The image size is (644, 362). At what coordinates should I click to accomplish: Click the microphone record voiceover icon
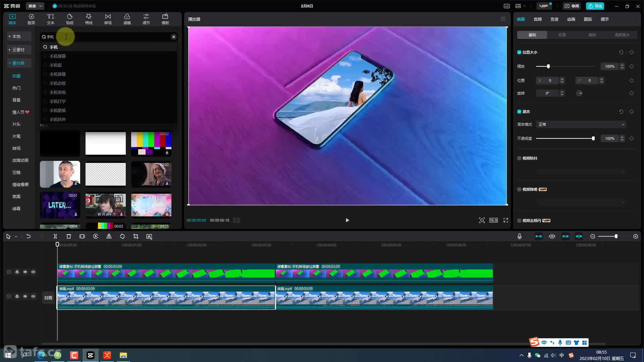(520, 236)
